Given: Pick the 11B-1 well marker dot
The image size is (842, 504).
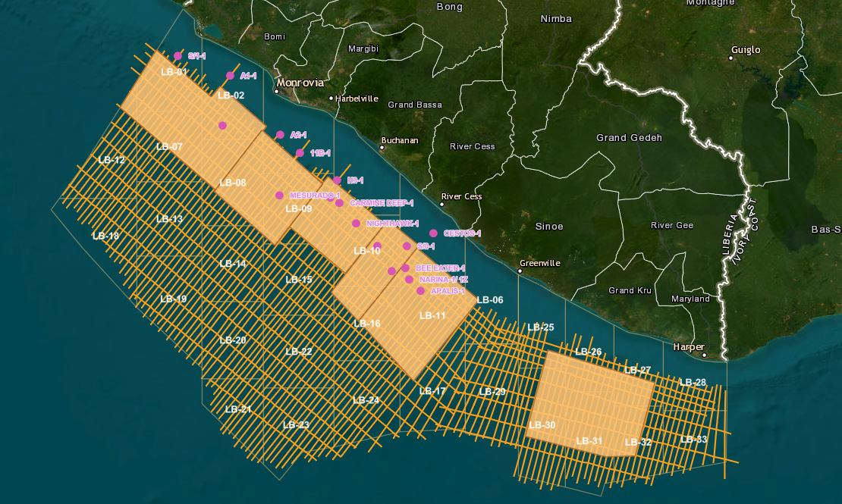Looking at the screenshot, I should 300,153.
